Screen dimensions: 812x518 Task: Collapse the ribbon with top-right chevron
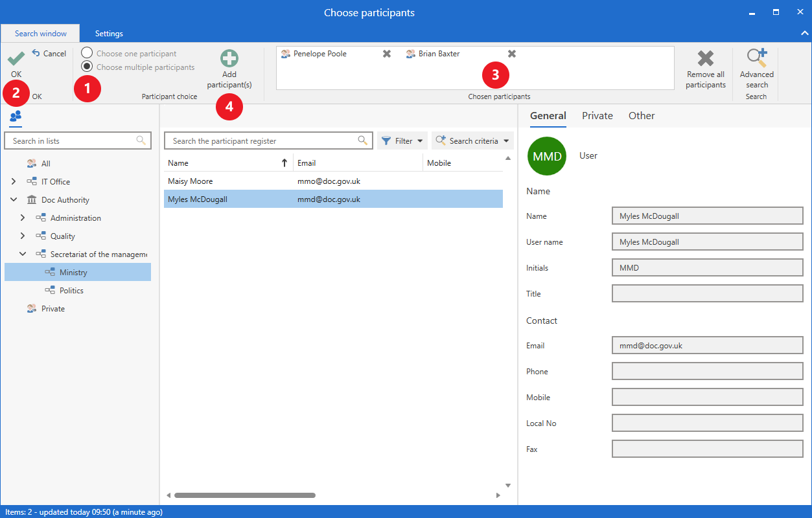(x=804, y=33)
